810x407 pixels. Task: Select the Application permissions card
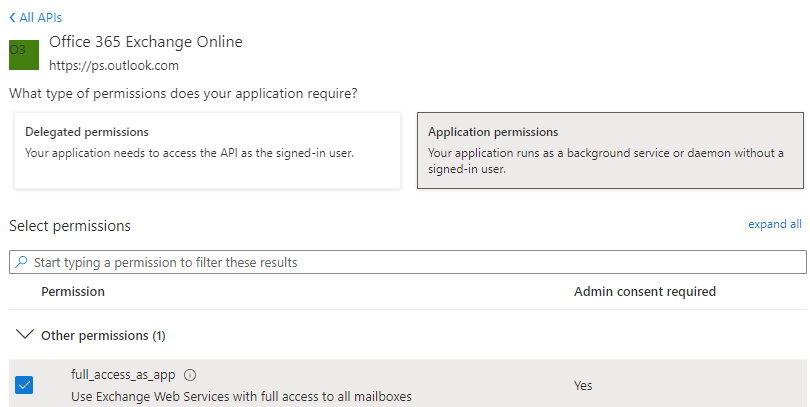point(610,150)
